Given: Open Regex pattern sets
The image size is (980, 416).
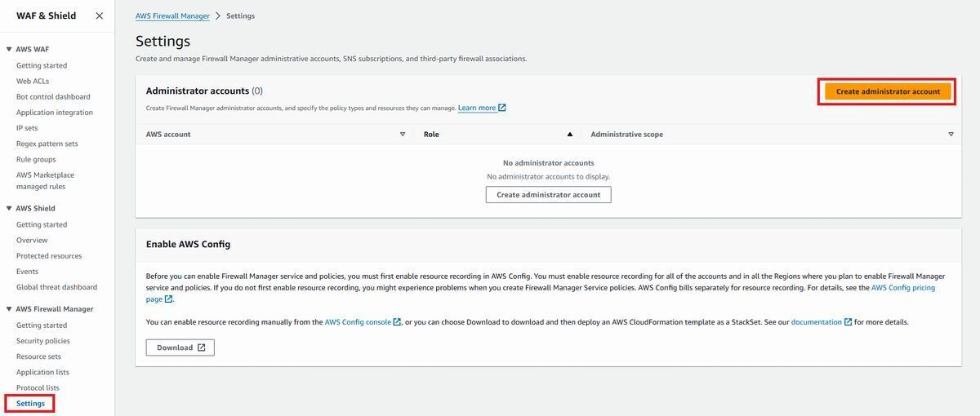Looking at the screenshot, I should tap(47, 144).
